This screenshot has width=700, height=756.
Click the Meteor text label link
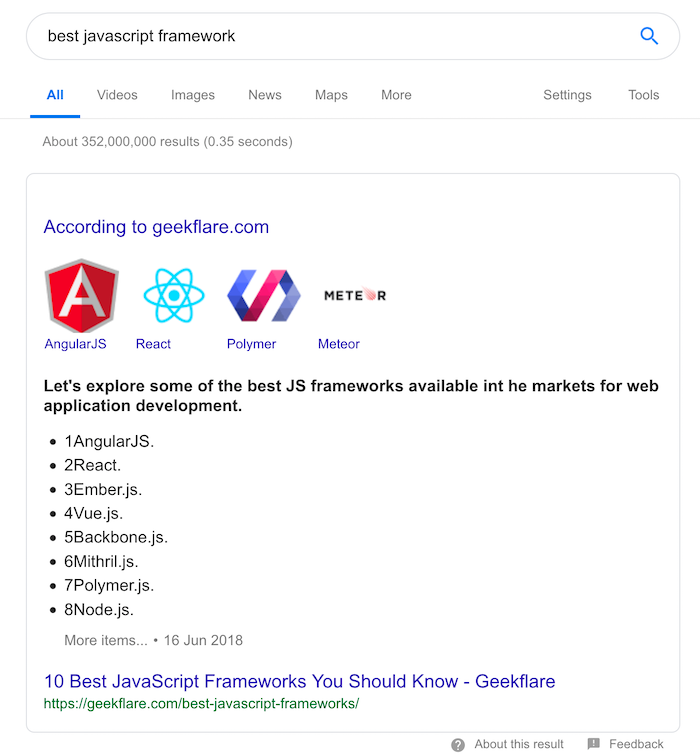tap(338, 344)
